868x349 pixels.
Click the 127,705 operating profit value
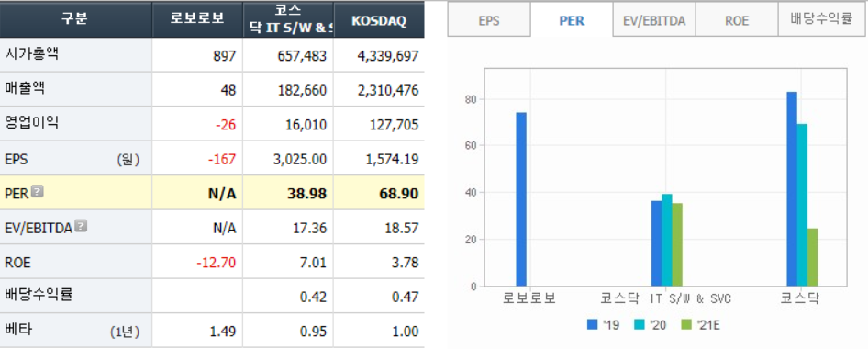point(395,125)
